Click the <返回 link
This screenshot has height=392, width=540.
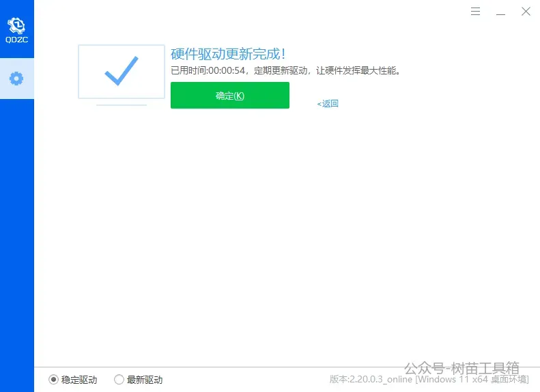[328, 104]
